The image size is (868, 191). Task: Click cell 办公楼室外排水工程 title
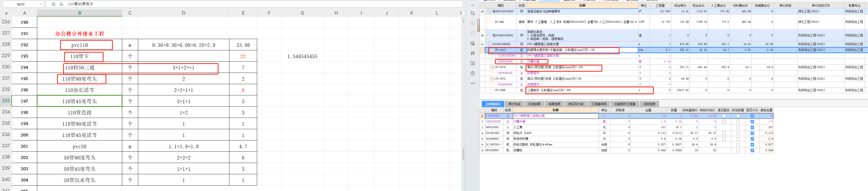point(80,34)
